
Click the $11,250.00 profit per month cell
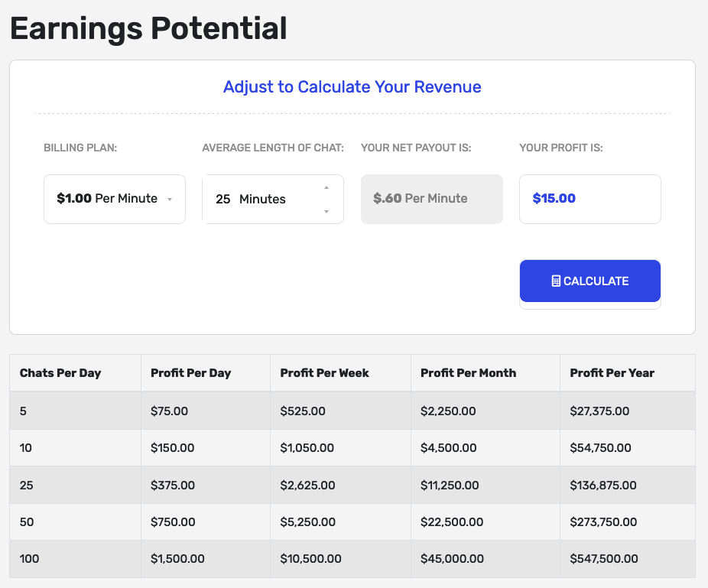pyautogui.click(x=486, y=485)
